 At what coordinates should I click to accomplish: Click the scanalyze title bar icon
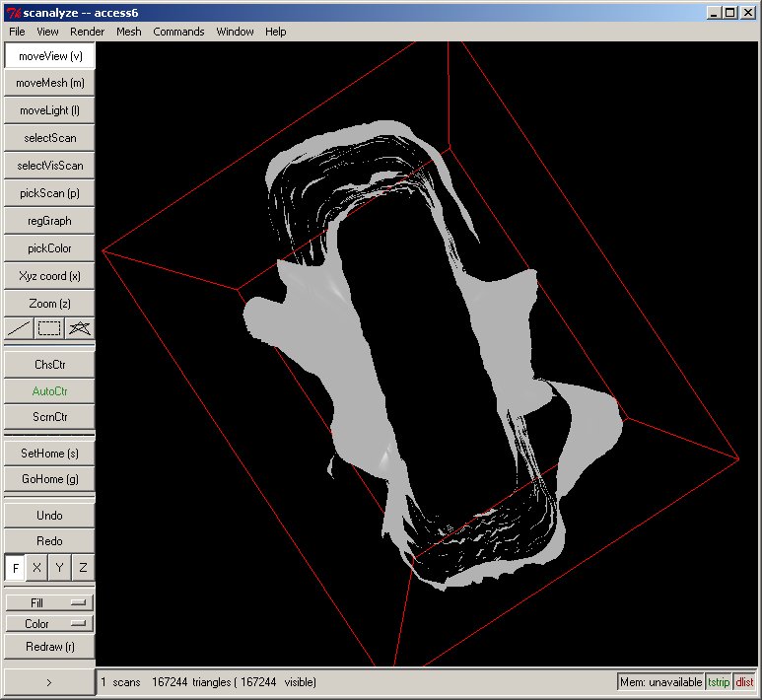pos(12,12)
